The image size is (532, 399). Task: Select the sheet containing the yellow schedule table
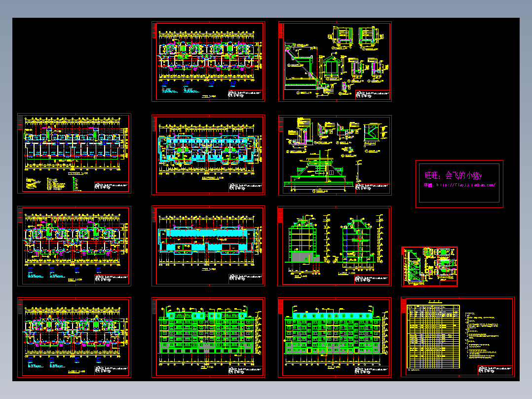point(457,337)
